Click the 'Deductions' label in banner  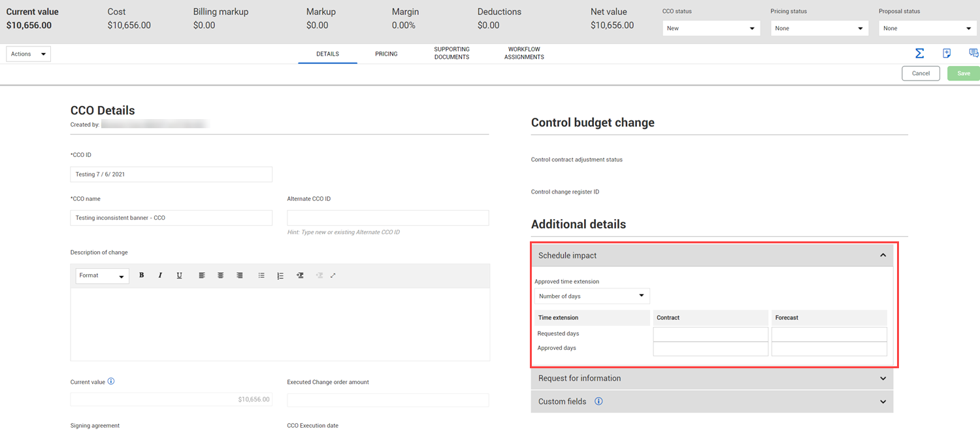tap(499, 12)
